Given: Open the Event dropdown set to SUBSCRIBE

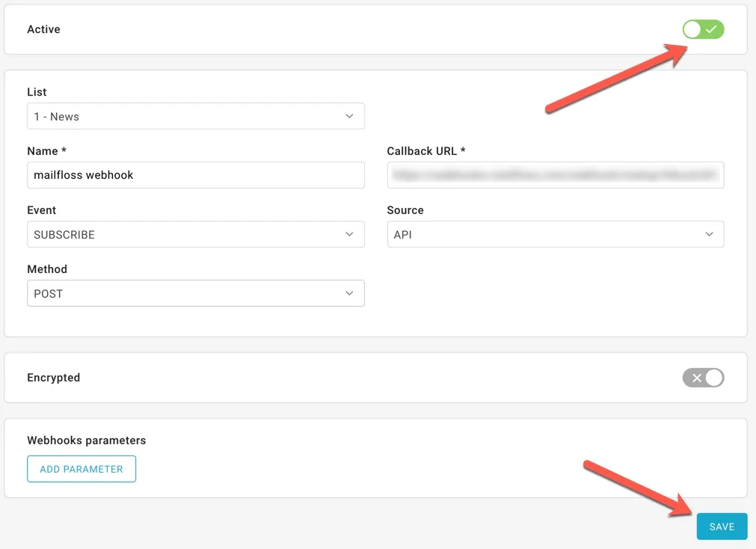Looking at the screenshot, I should (x=196, y=234).
